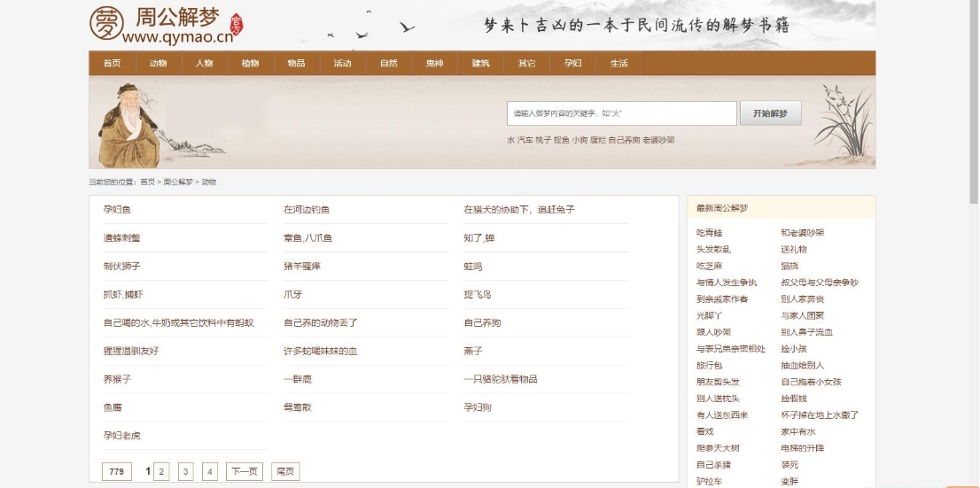
Task: Open the 动物 category in the navigation bar
Action: pos(158,63)
